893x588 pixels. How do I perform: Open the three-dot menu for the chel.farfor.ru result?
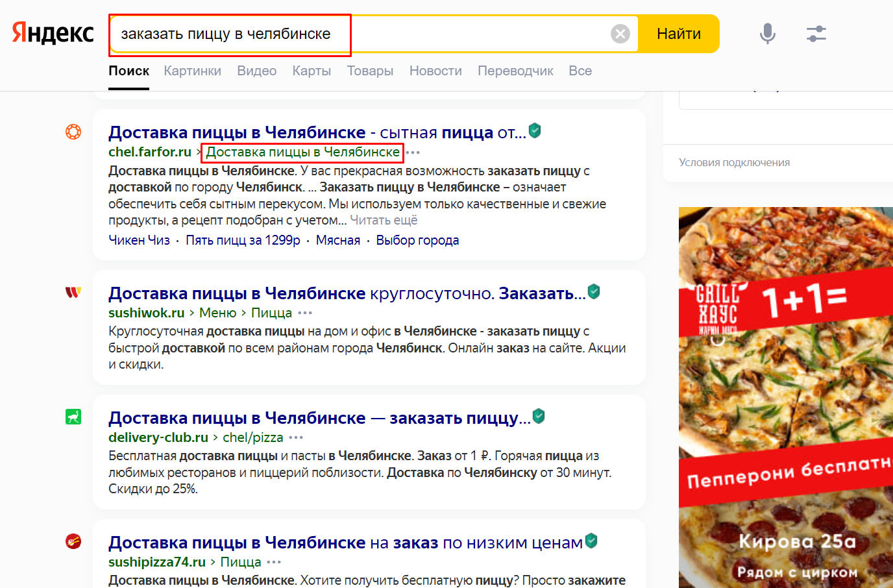(413, 153)
